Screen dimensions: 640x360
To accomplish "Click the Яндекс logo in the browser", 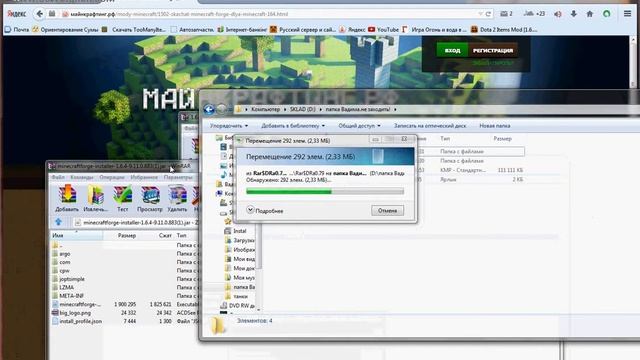I will [17, 14].
